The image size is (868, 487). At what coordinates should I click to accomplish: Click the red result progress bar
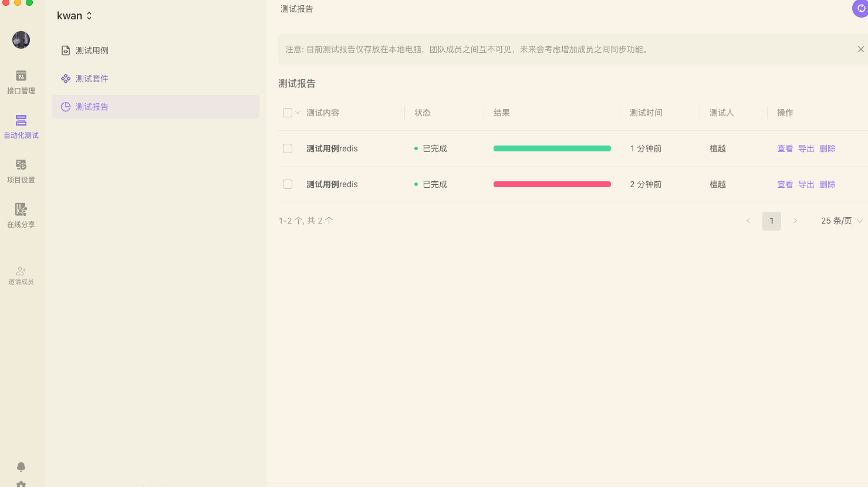pos(552,184)
